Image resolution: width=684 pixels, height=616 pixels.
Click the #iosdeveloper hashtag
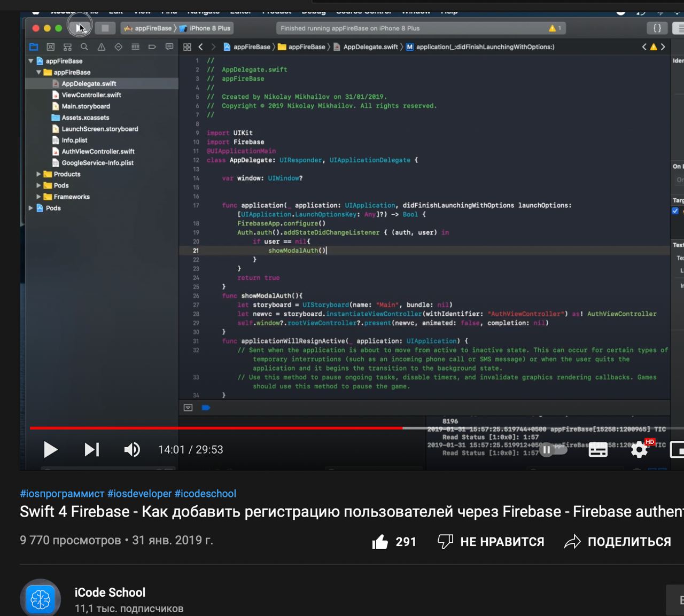pos(139,494)
